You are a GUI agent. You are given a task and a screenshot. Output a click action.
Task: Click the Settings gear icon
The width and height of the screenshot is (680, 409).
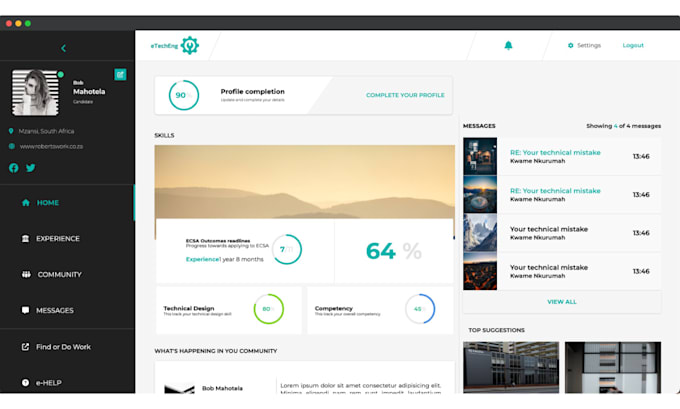[570, 45]
